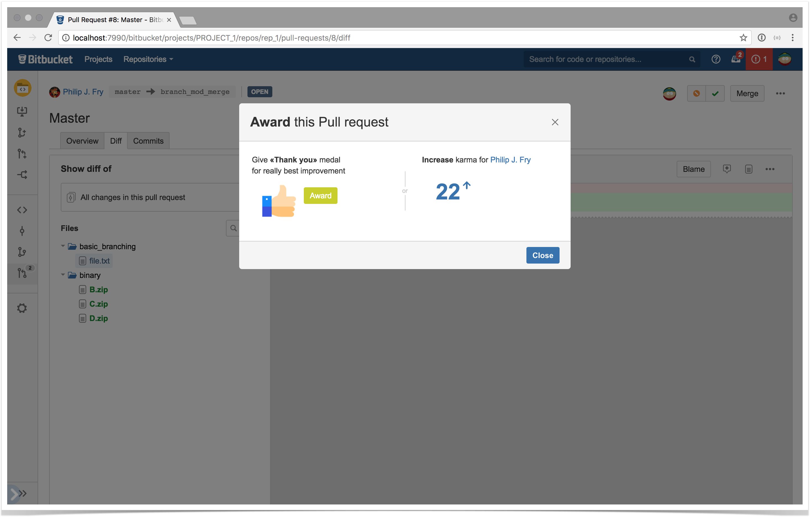Click the Create branch sidebar icon
The width and height of the screenshot is (812, 518).
(22, 133)
